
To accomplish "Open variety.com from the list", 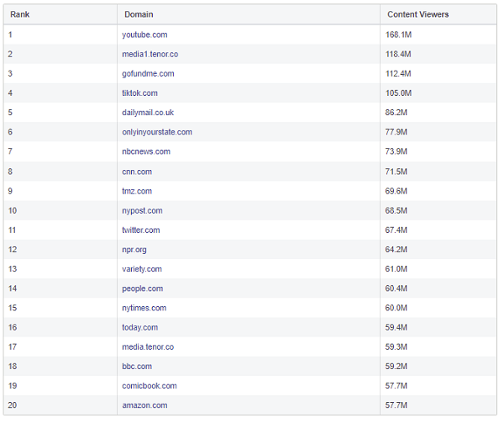I will coord(142,269).
